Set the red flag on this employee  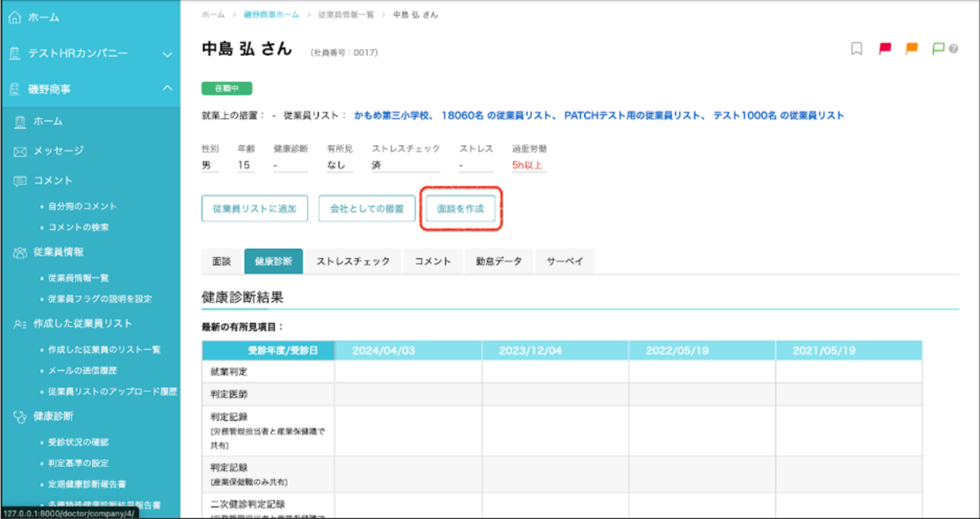click(x=885, y=49)
